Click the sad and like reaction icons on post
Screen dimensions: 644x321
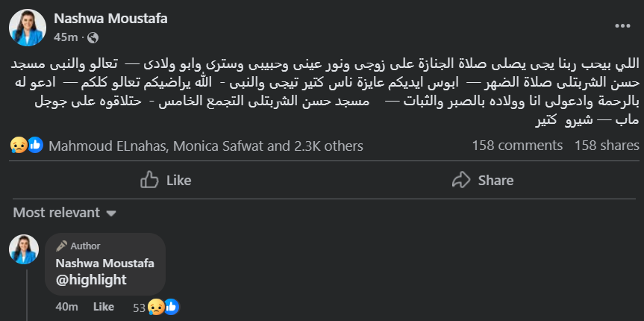pyautogui.click(x=27, y=146)
